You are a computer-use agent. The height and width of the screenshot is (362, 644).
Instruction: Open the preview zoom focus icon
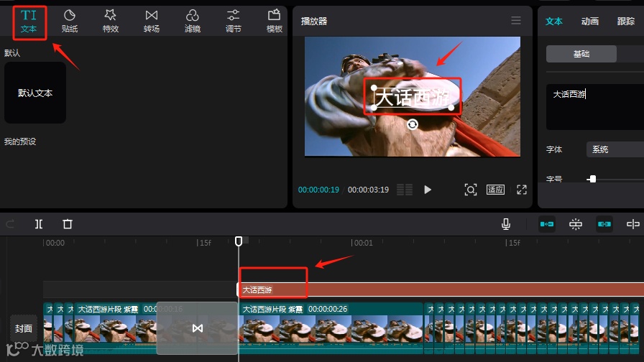[x=471, y=190]
